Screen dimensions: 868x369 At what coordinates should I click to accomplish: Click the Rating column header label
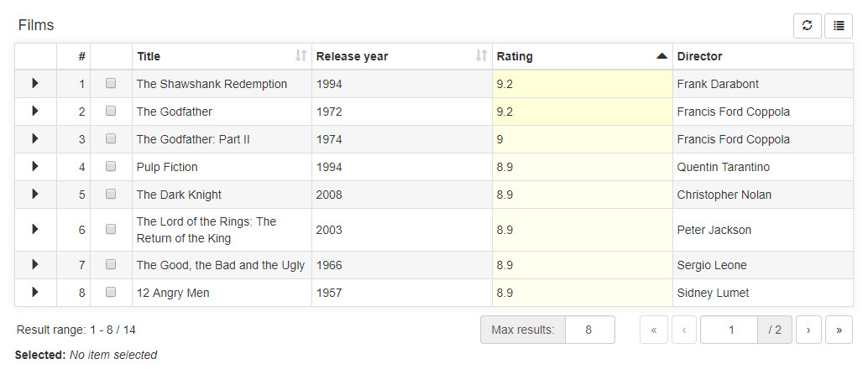click(x=515, y=56)
